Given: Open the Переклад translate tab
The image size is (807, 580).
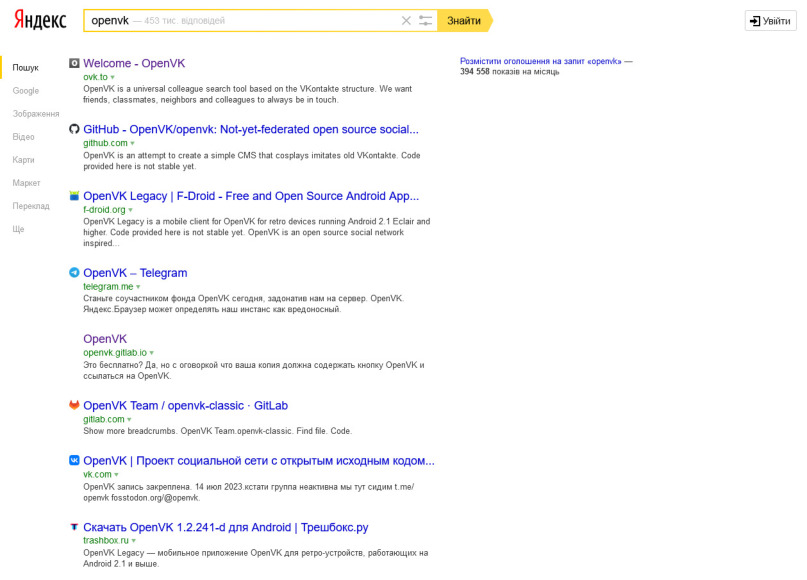Looking at the screenshot, I should pyautogui.click(x=31, y=206).
